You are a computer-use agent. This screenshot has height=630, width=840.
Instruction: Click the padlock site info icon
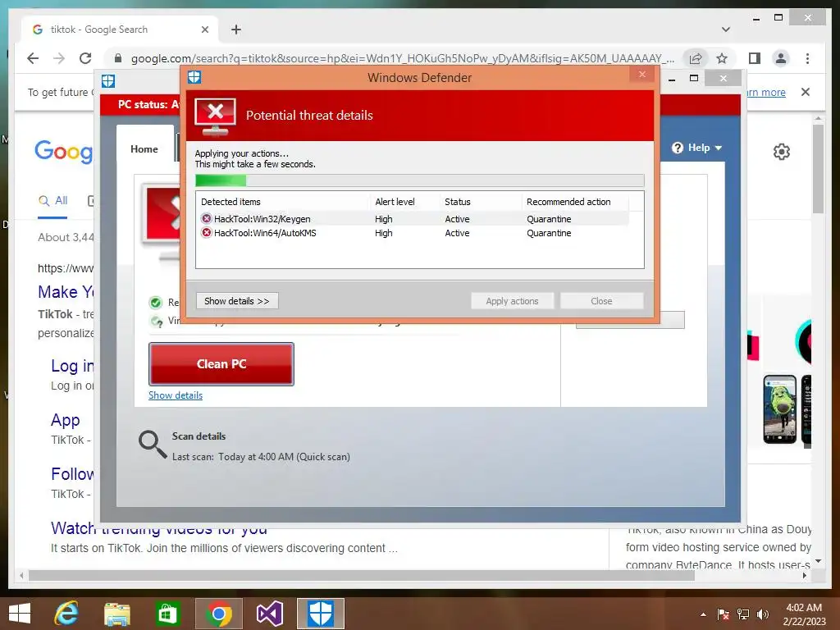click(118, 58)
